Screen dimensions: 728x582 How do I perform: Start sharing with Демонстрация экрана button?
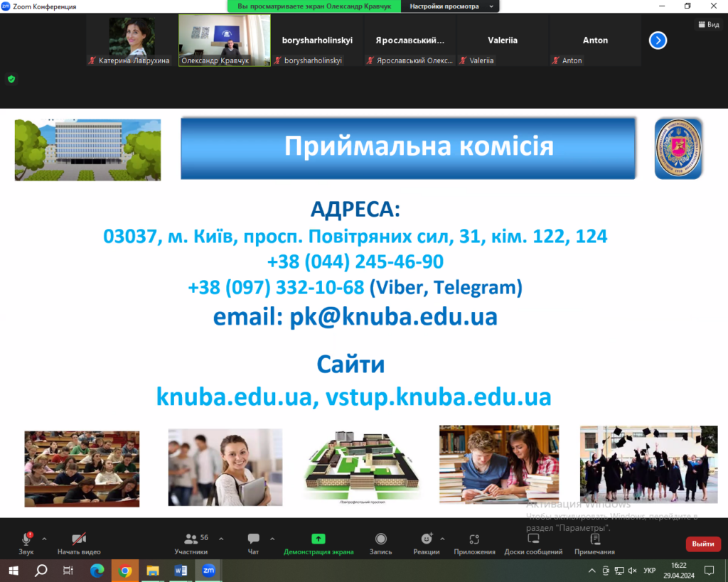318,544
